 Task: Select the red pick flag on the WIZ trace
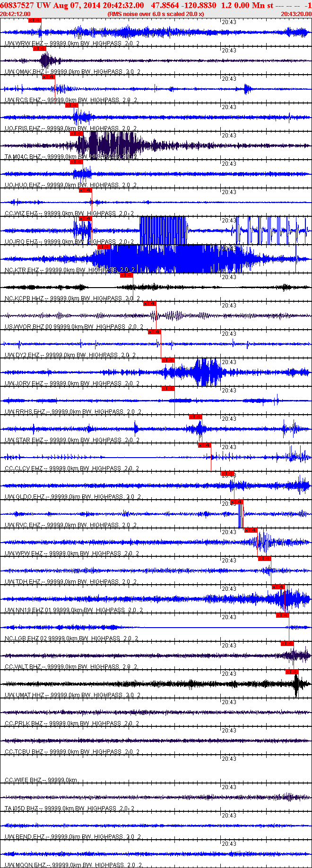pyautogui.click(x=86, y=190)
